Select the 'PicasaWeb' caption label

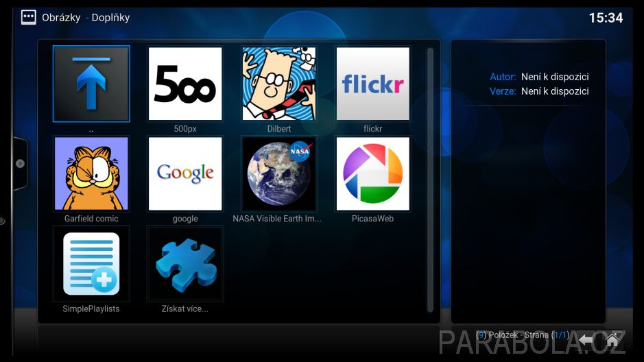[x=373, y=219]
